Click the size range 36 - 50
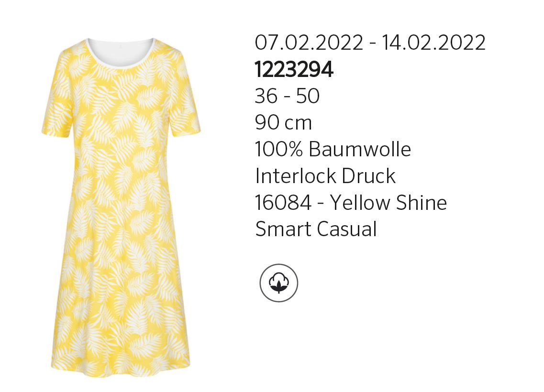This screenshot has height=392, width=544. (287, 96)
